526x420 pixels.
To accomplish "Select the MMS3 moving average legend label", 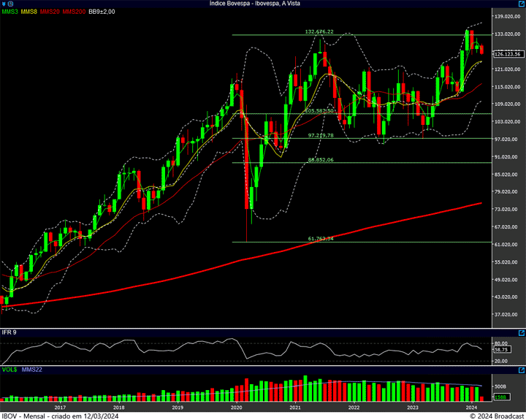I will click(10, 12).
